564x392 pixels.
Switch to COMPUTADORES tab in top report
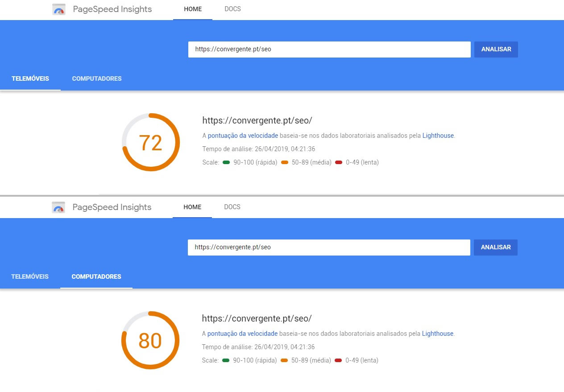click(97, 79)
